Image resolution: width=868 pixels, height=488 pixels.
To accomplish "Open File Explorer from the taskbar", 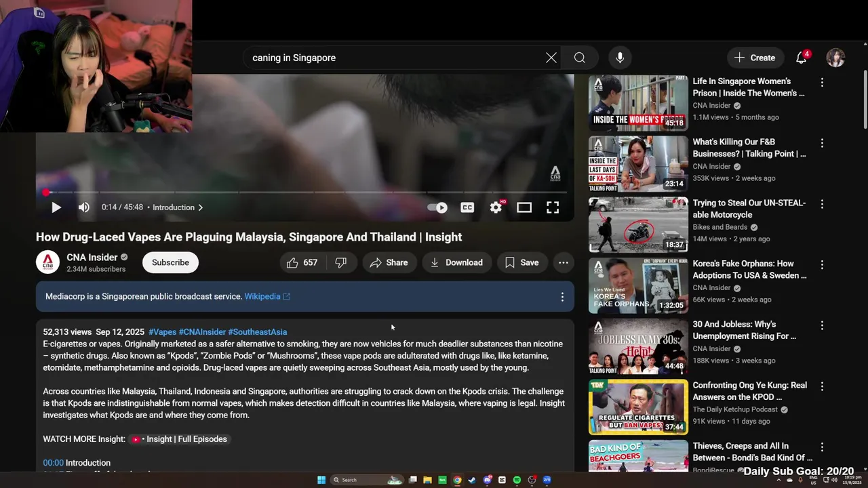I will [x=427, y=480].
